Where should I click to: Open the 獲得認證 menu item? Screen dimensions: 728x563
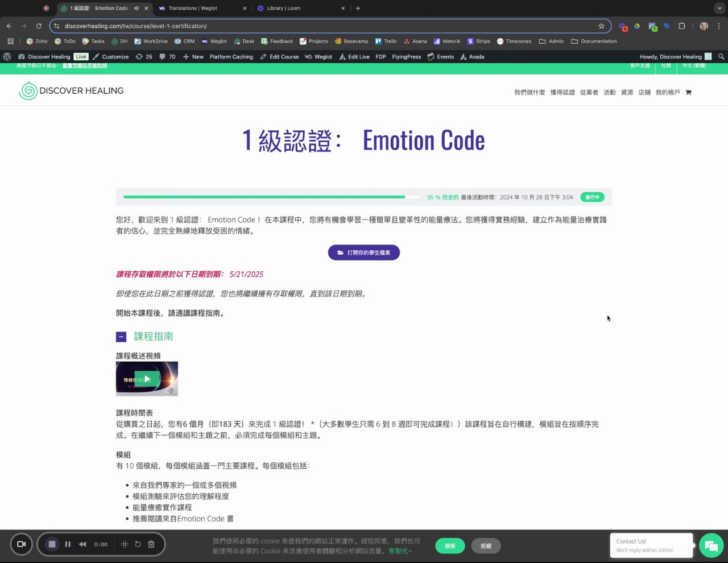pos(562,92)
